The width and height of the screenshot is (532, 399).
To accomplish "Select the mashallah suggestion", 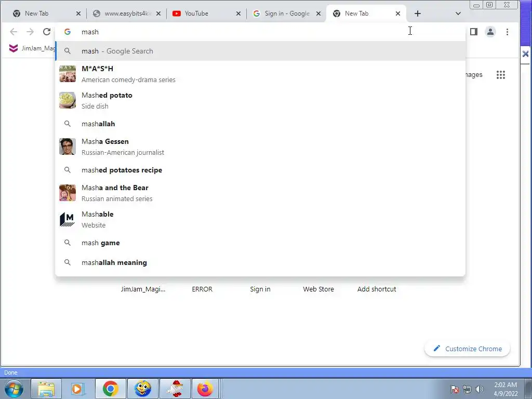I will tap(260, 124).
